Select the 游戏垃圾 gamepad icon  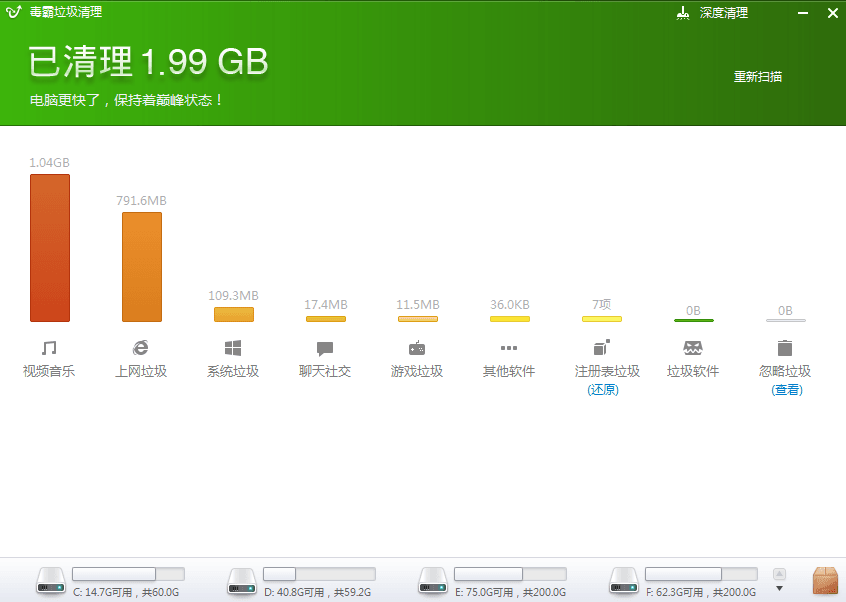(417, 348)
